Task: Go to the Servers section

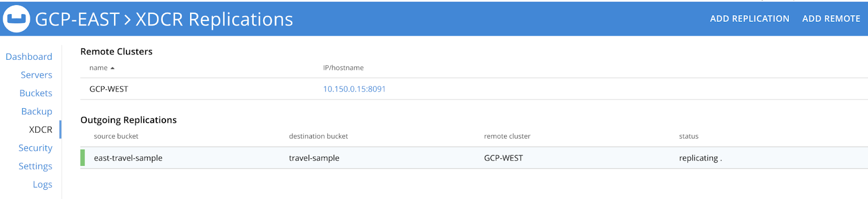Action: [36, 75]
